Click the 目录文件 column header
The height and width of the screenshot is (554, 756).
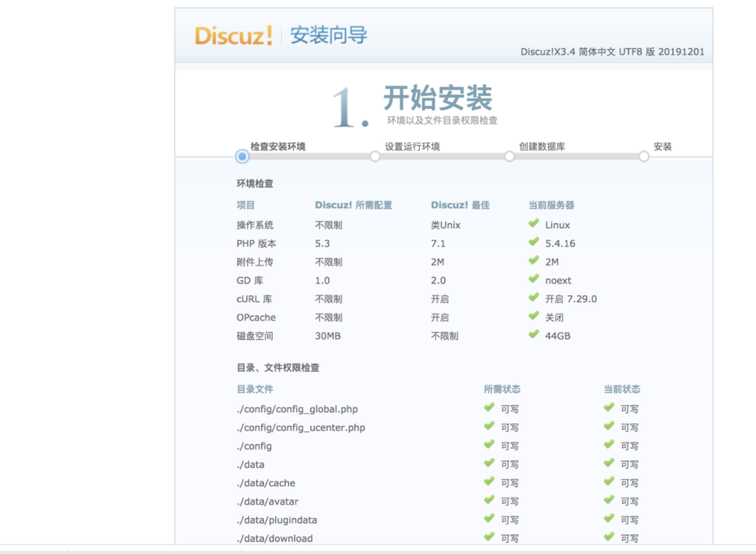[255, 390]
